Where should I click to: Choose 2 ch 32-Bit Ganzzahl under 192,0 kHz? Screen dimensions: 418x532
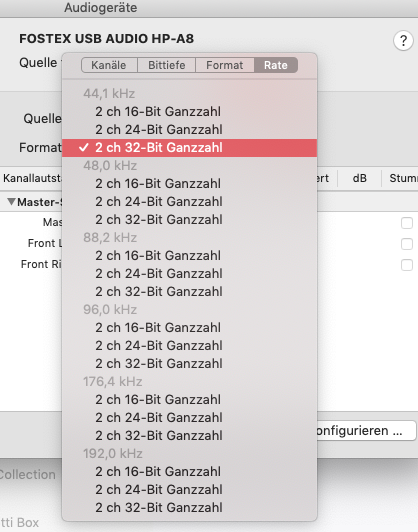pyautogui.click(x=189, y=507)
